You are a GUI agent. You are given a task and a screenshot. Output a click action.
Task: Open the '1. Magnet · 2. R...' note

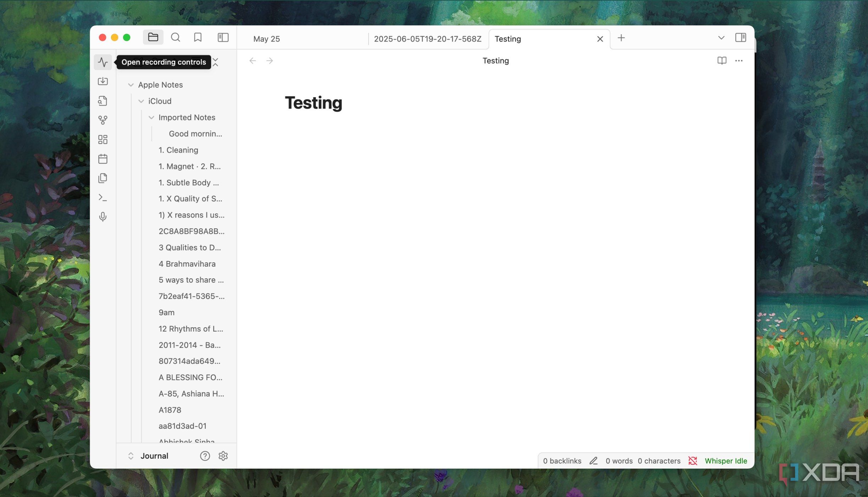coord(190,166)
